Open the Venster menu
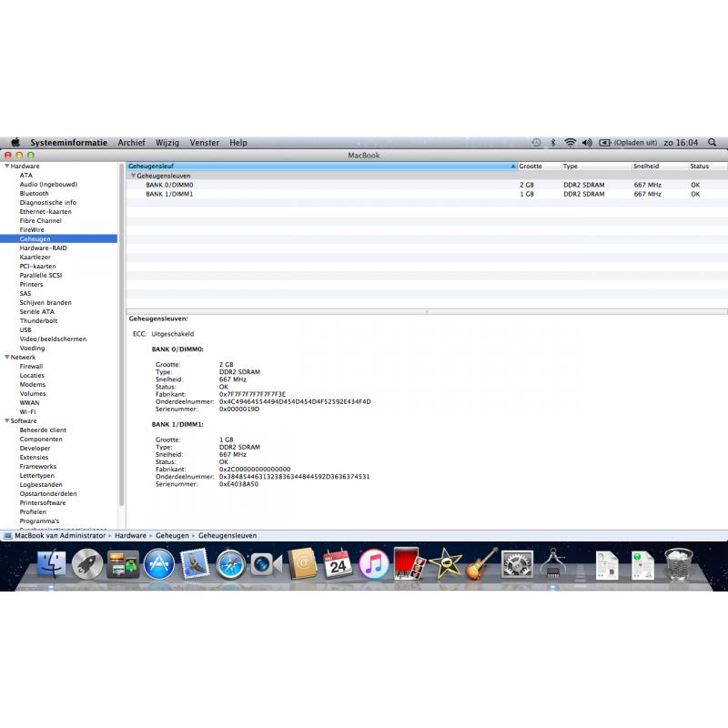 pos(204,143)
